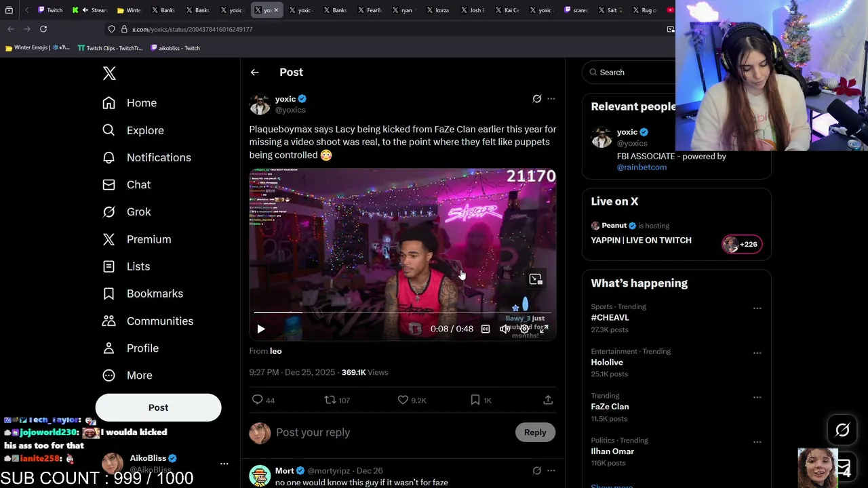Click the Reply button
The height and width of the screenshot is (488, 868).
pos(535,432)
